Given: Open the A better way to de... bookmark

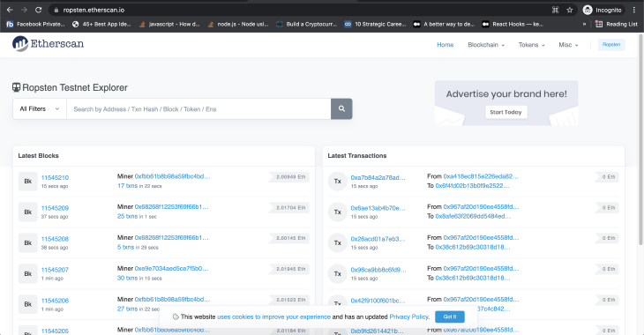Looking at the screenshot, I should pos(444,24).
